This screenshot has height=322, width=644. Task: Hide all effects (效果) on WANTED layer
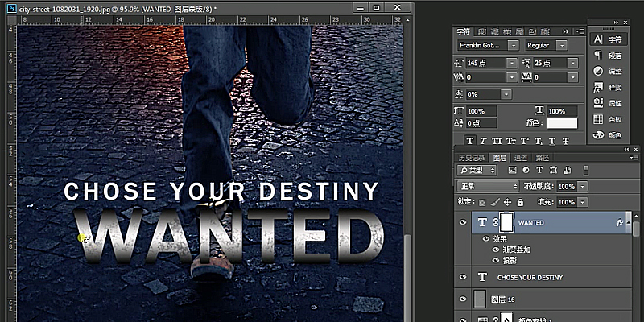[x=486, y=238]
